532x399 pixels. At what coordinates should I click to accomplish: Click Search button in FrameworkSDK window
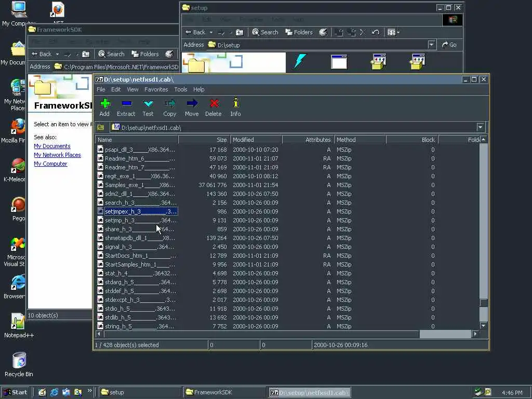click(x=111, y=54)
